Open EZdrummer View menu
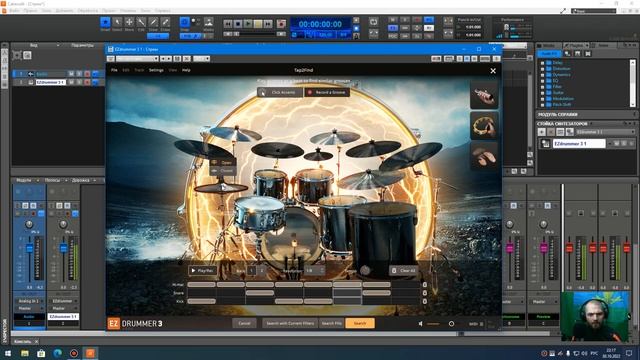 173,70
